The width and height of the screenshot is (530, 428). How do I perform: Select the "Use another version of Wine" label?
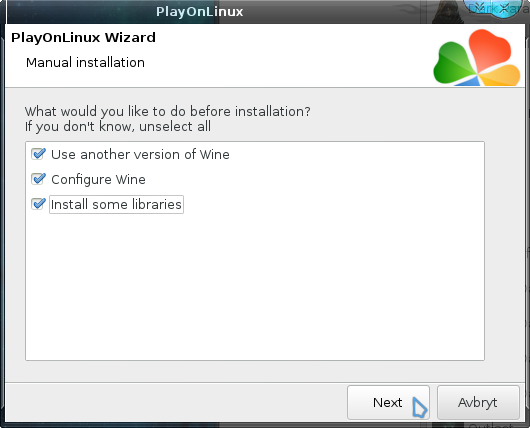coord(140,154)
